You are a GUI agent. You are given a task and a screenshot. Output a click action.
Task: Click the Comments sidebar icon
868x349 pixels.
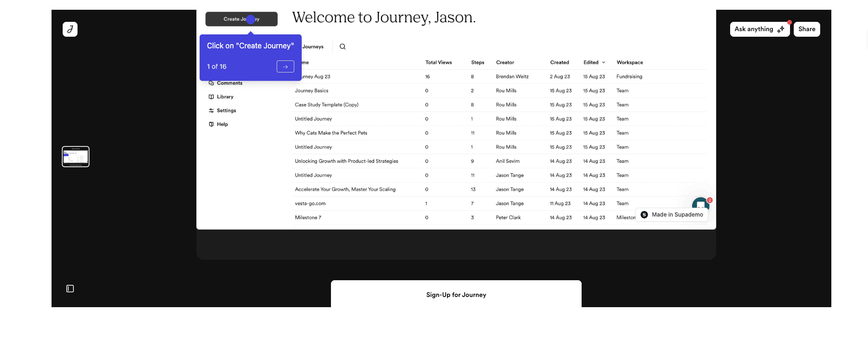pyautogui.click(x=211, y=83)
